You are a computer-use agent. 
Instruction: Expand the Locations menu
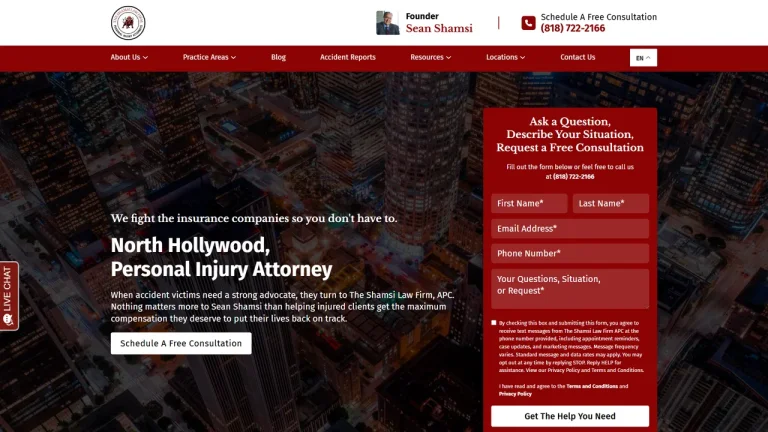click(505, 57)
